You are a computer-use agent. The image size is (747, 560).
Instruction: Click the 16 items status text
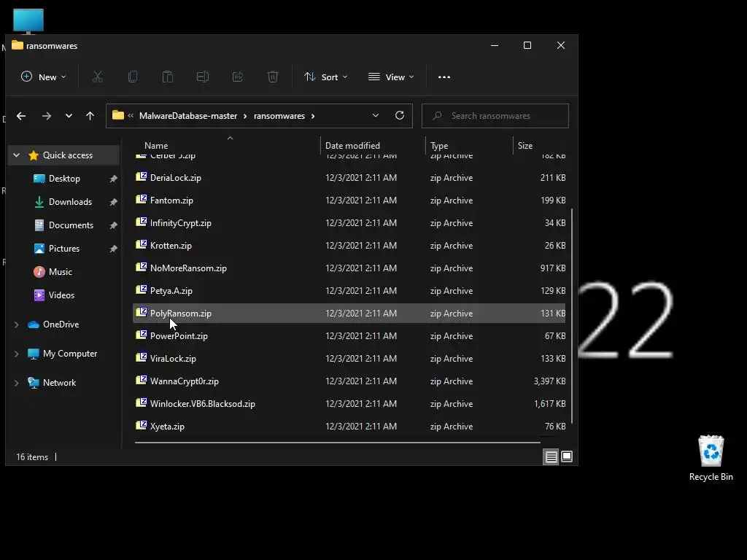(32, 457)
